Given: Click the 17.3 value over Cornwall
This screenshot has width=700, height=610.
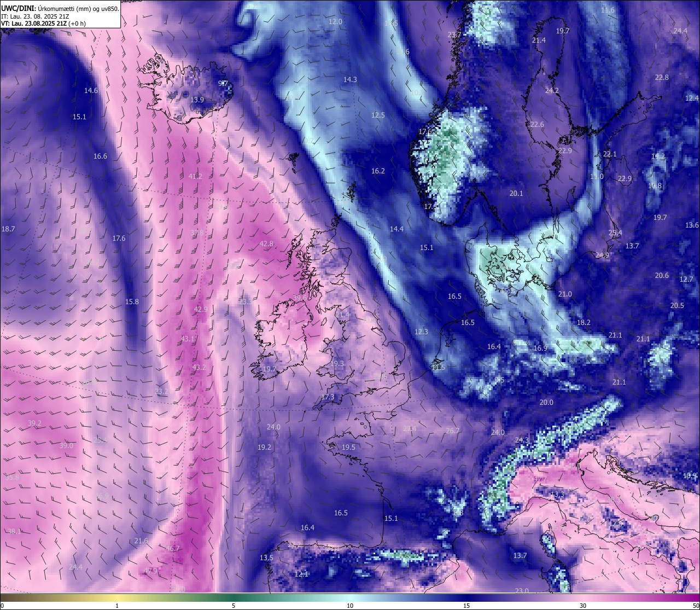Looking at the screenshot, I should (328, 397).
